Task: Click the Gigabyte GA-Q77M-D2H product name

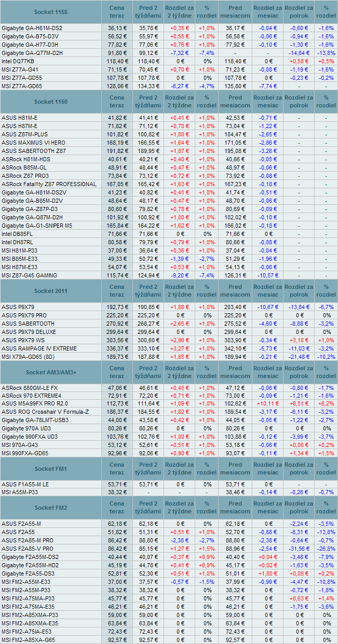Action: pos(32,52)
